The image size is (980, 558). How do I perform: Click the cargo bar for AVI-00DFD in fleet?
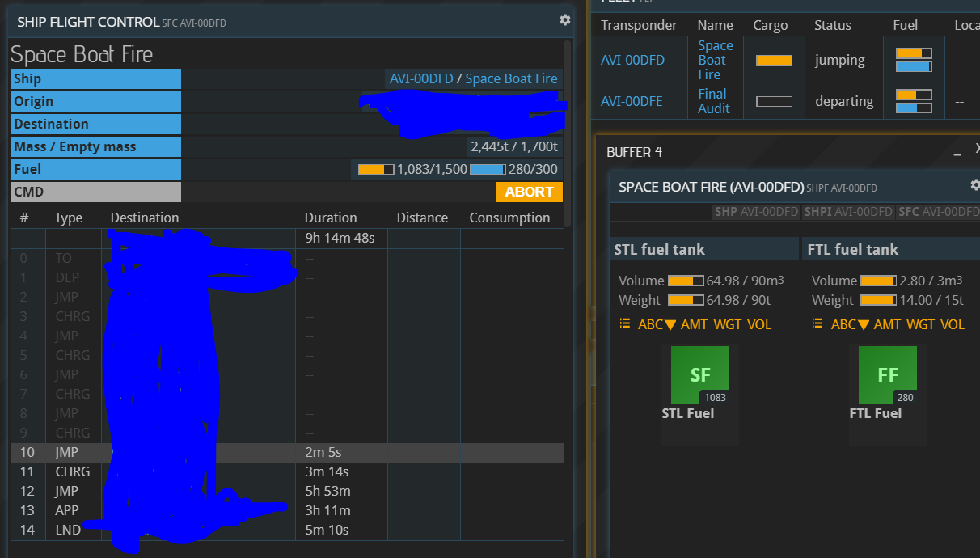coord(774,60)
